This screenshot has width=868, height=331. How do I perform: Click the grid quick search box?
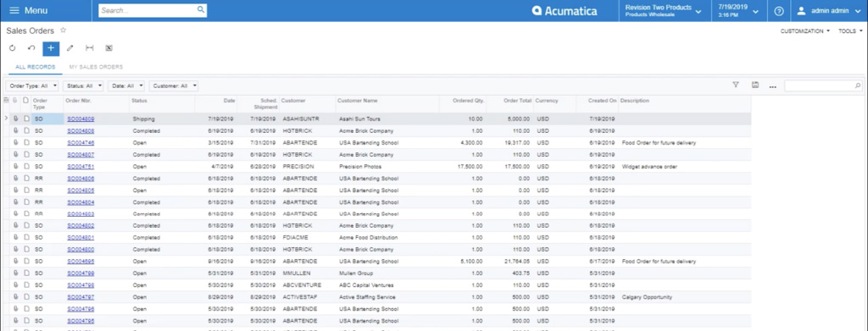coord(823,86)
